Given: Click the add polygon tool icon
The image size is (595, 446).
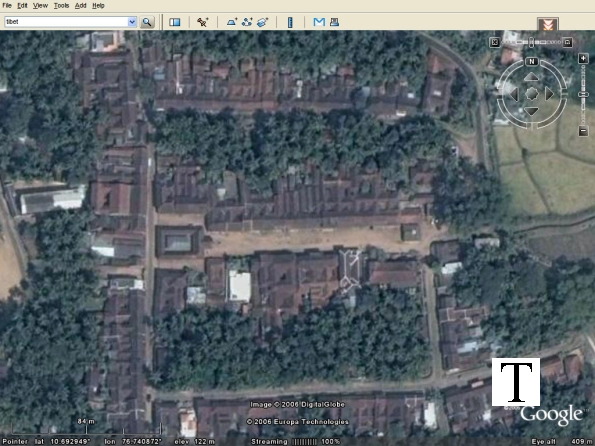Looking at the screenshot, I should pos(232,22).
